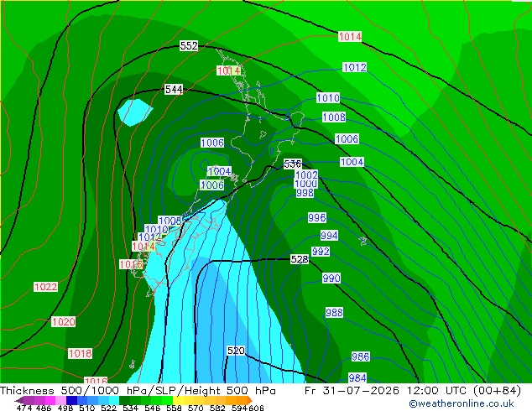Click the 474 legend value

point(24,408)
